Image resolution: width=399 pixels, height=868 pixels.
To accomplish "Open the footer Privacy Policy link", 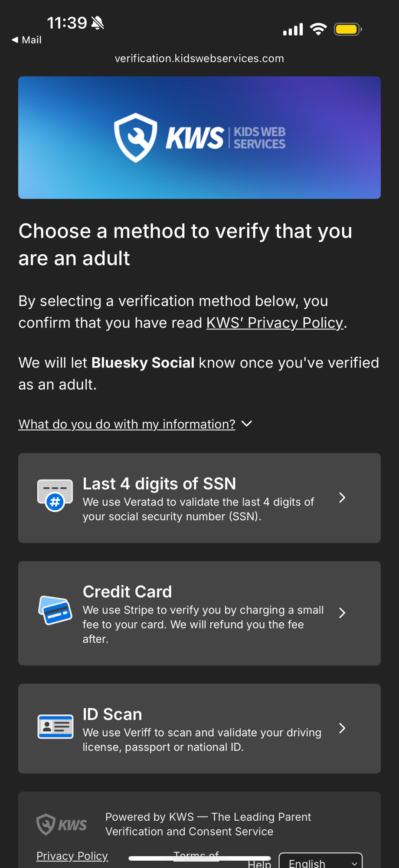I will click(x=72, y=856).
